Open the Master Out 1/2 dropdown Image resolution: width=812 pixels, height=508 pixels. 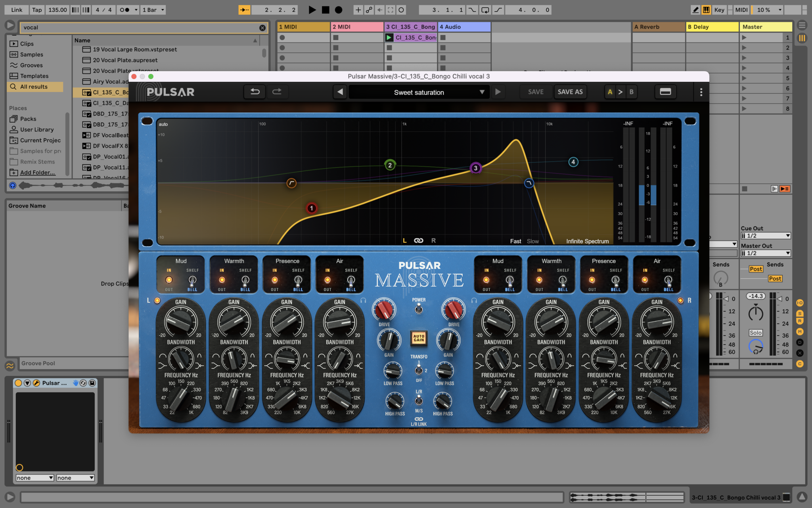click(766, 253)
